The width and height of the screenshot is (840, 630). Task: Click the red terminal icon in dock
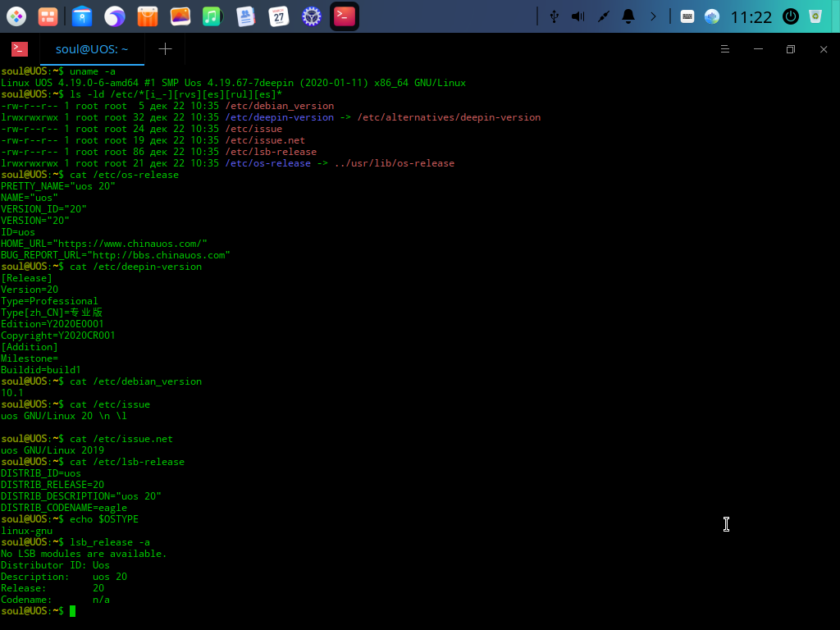tap(344, 16)
